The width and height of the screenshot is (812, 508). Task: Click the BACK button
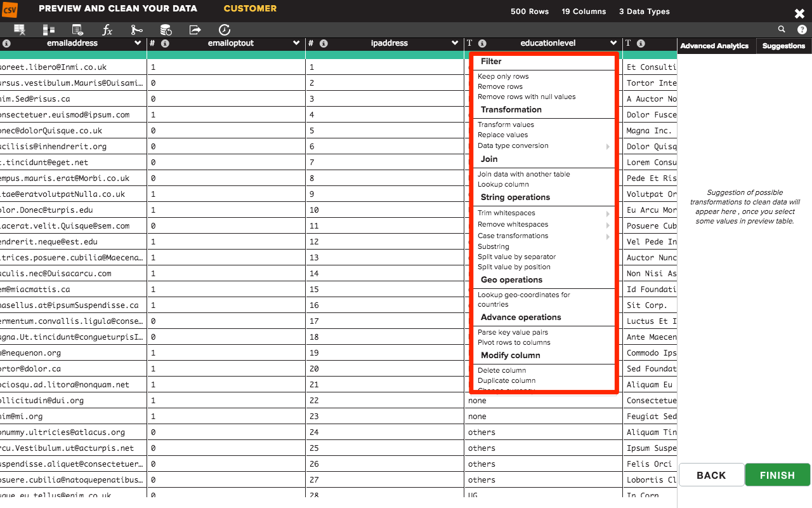711,475
